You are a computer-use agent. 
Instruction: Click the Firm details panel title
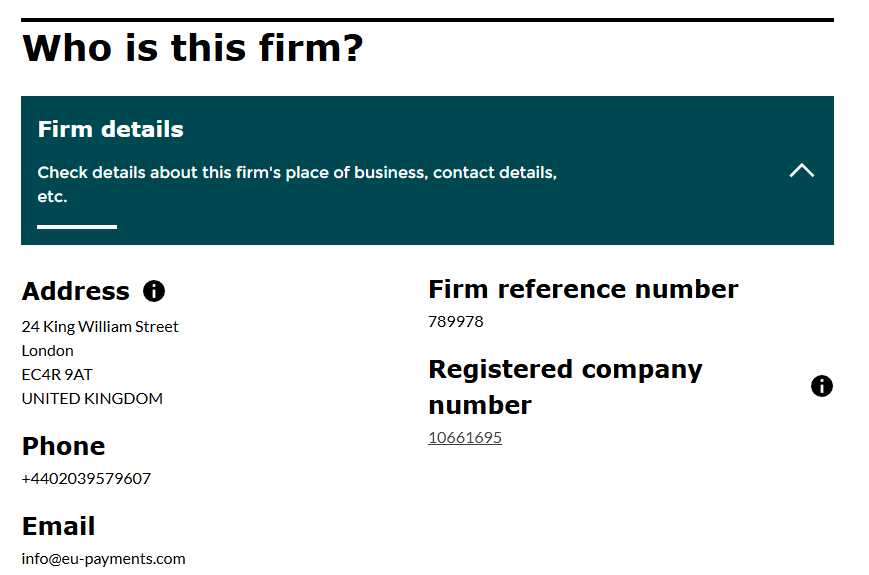click(x=111, y=129)
